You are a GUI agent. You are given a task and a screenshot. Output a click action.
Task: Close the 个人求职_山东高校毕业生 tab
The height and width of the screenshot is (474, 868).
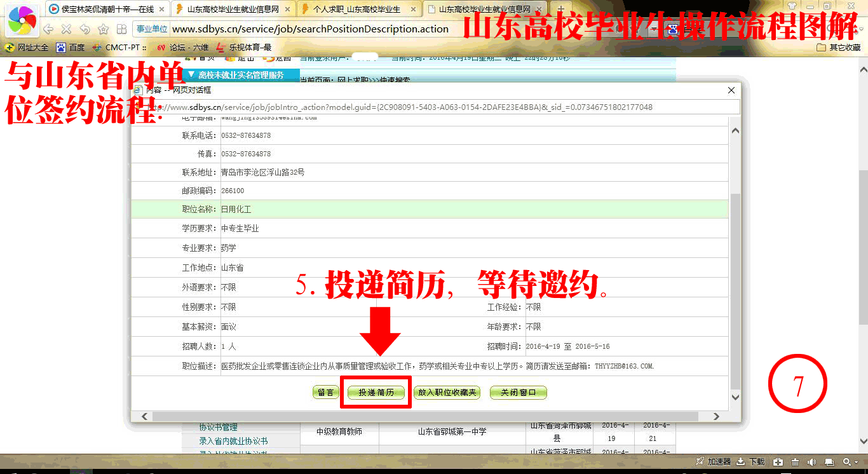tap(414, 9)
